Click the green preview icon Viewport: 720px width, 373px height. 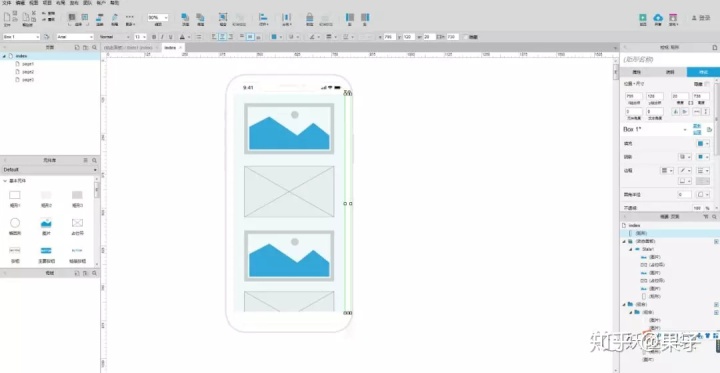coord(643,17)
